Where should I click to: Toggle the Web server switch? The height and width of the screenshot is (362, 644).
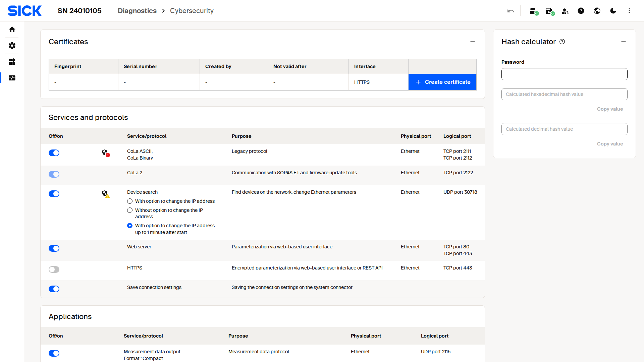tap(54, 248)
